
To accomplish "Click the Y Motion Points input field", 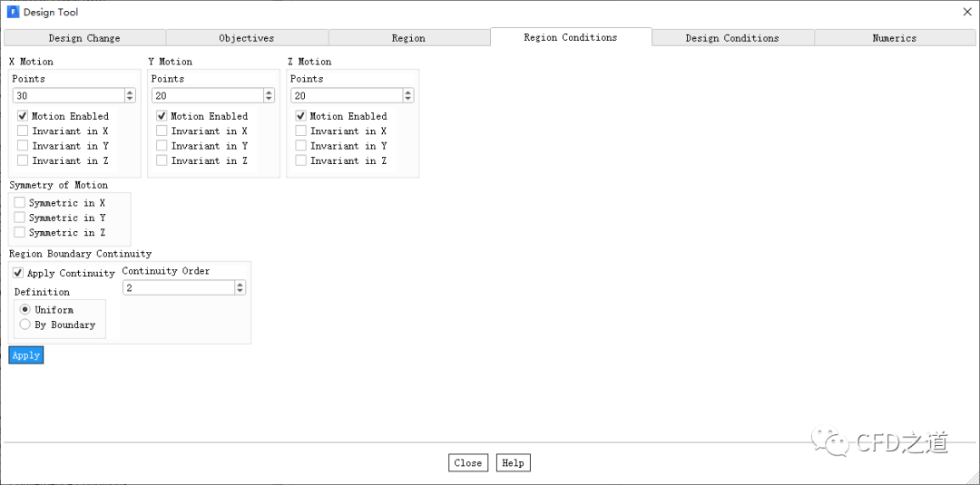I will [x=208, y=95].
